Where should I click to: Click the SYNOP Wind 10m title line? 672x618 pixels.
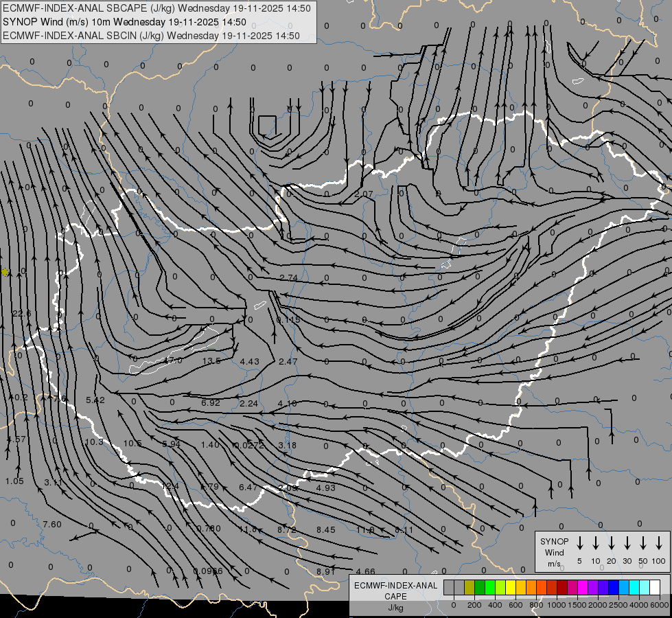pyautogui.click(x=124, y=22)
